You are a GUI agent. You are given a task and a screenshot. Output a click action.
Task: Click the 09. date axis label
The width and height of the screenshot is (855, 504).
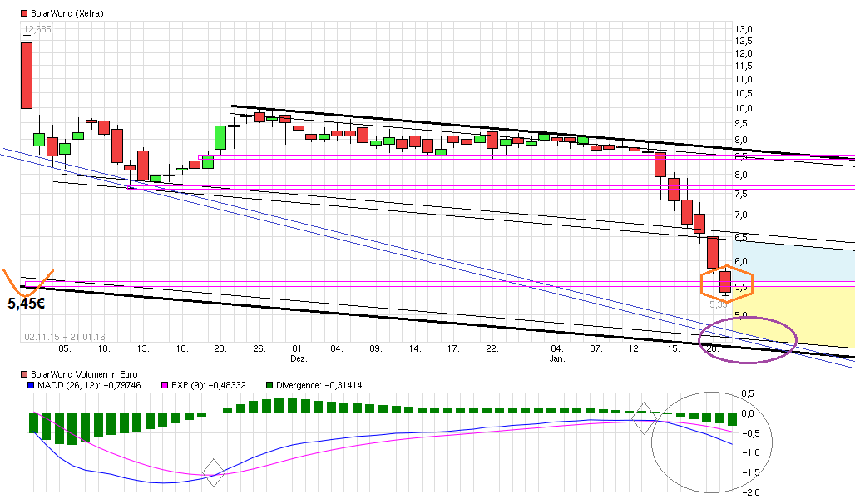[x=376, y=348]
